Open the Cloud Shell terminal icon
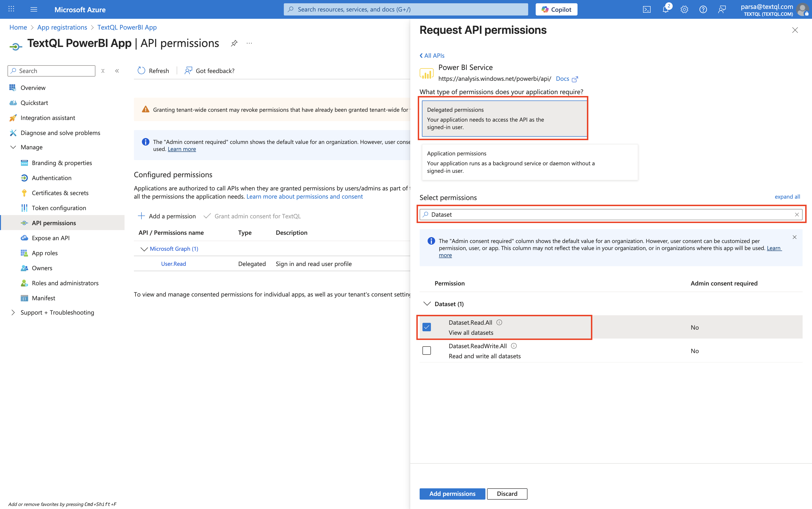The image size is (812, 509). click(647, 9)
